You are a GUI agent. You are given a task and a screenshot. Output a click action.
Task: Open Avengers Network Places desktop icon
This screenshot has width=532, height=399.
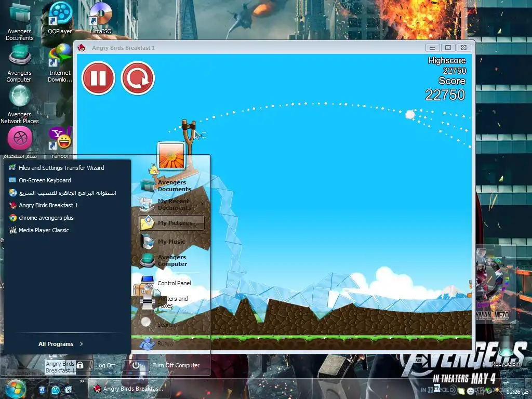(20, 104)
